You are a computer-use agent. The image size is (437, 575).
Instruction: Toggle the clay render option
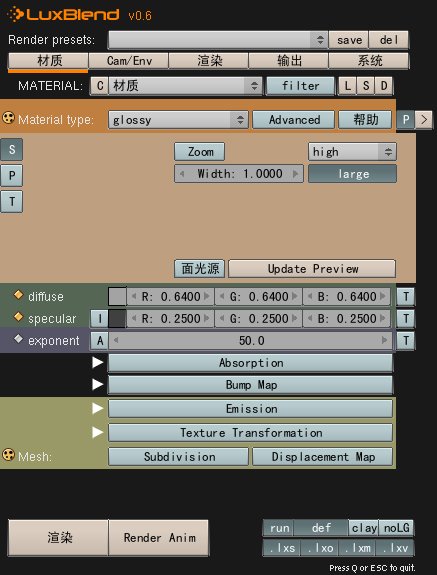pos(364,528)
